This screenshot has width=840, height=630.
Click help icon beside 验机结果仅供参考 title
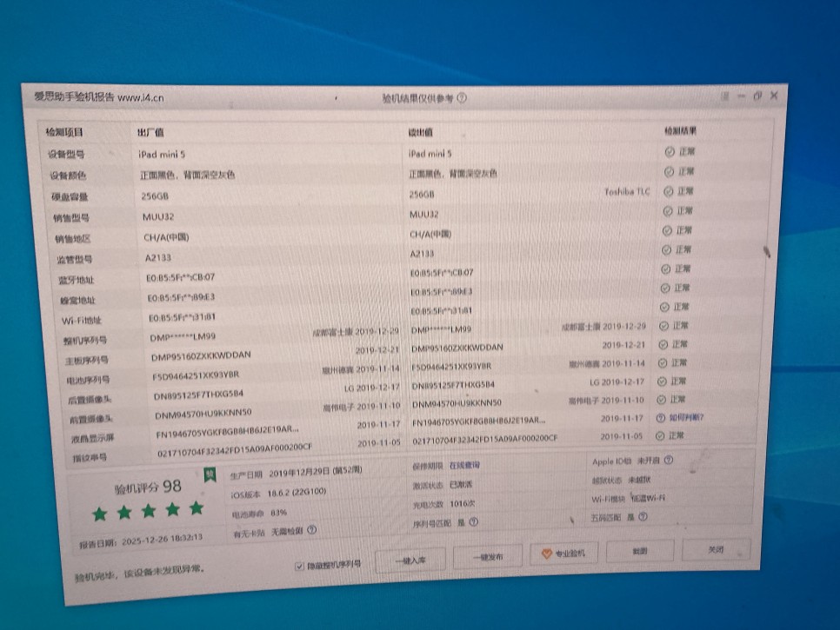coord(462,98)
